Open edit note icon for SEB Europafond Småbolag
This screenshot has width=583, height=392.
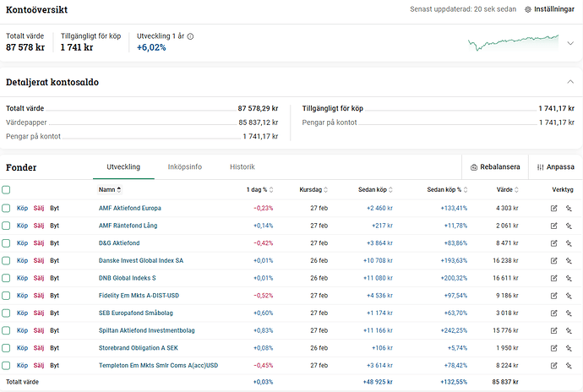point(553,313)
